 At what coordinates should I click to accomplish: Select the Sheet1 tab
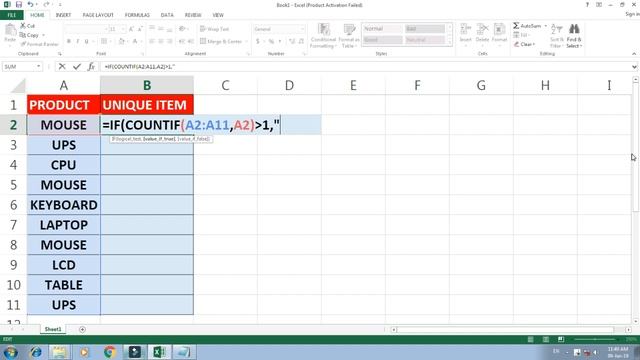click(x=53, y=329)
